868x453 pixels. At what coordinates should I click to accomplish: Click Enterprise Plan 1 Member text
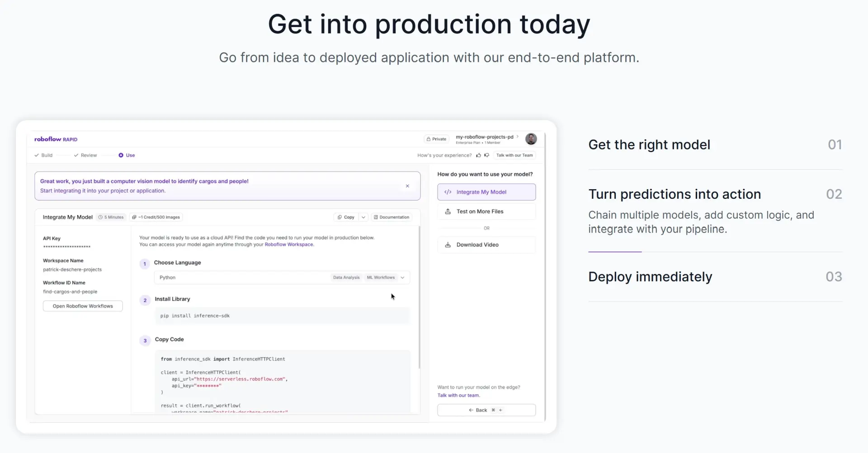pos(478,143)
